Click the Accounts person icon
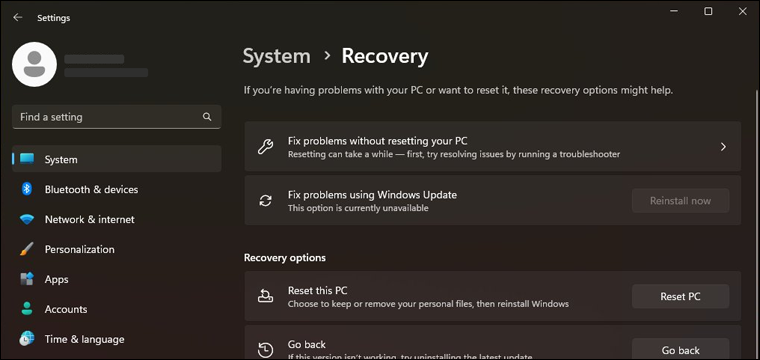 coord(27,309)
